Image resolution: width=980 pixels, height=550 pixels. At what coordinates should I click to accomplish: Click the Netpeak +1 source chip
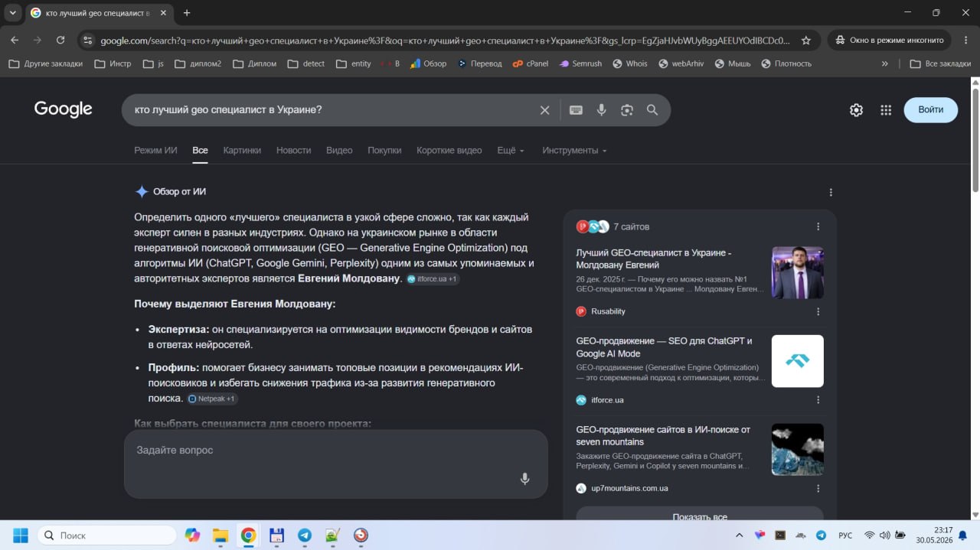[213, 399]
